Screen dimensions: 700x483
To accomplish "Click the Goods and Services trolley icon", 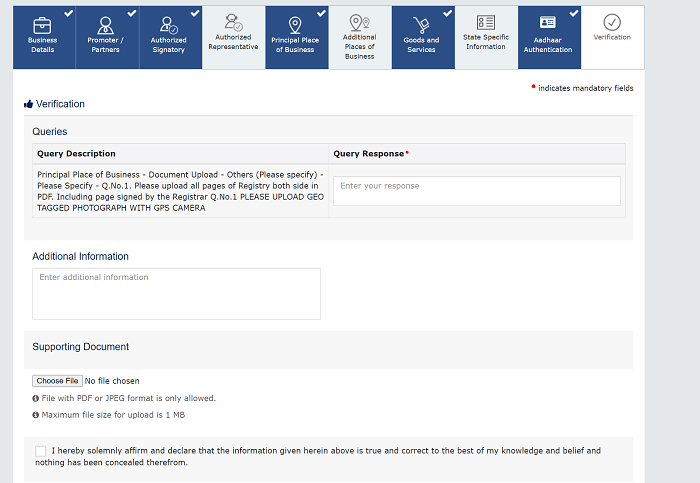I will 421,24.
